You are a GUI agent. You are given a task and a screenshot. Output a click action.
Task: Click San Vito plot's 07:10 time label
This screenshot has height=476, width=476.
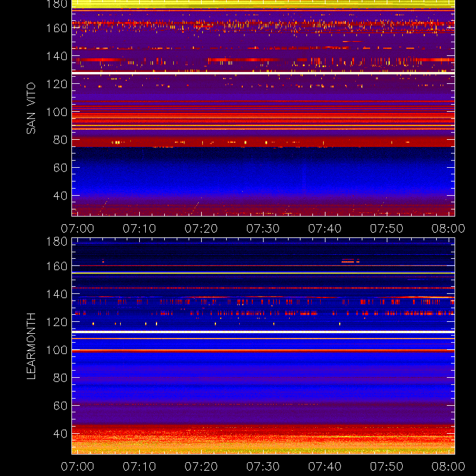[x=139, y=228]
